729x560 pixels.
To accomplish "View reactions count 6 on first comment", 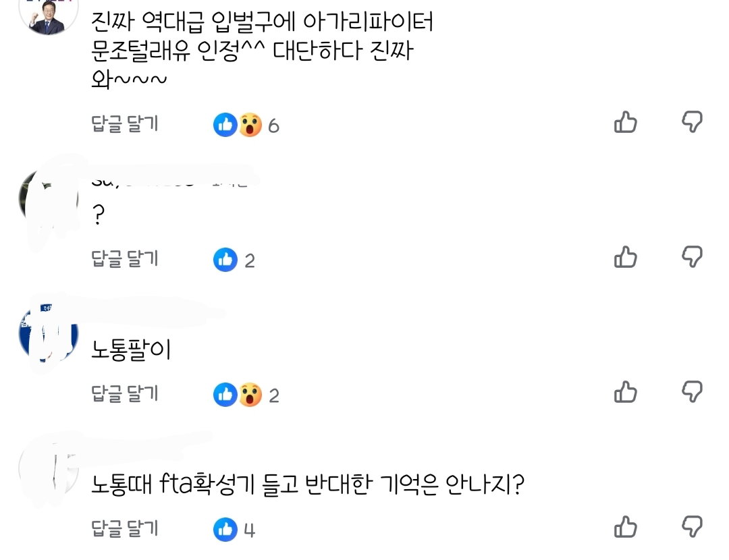I will [x=273, y=125].
